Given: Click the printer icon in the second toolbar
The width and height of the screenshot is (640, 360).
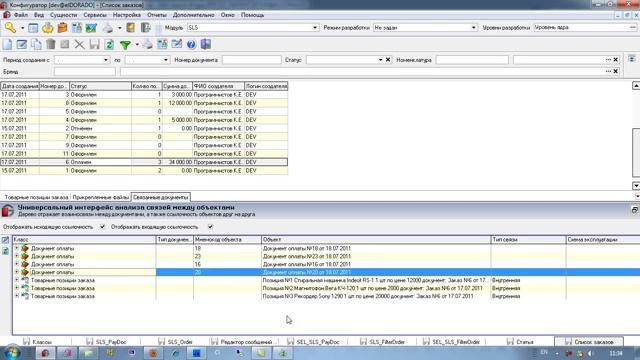Looking at the screenshot, I should 147,44.
